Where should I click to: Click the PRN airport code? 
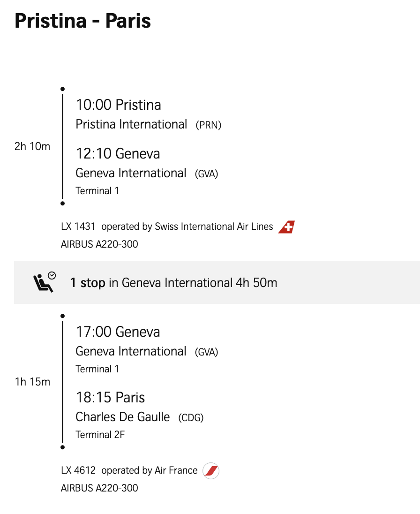tap(208, 125)
